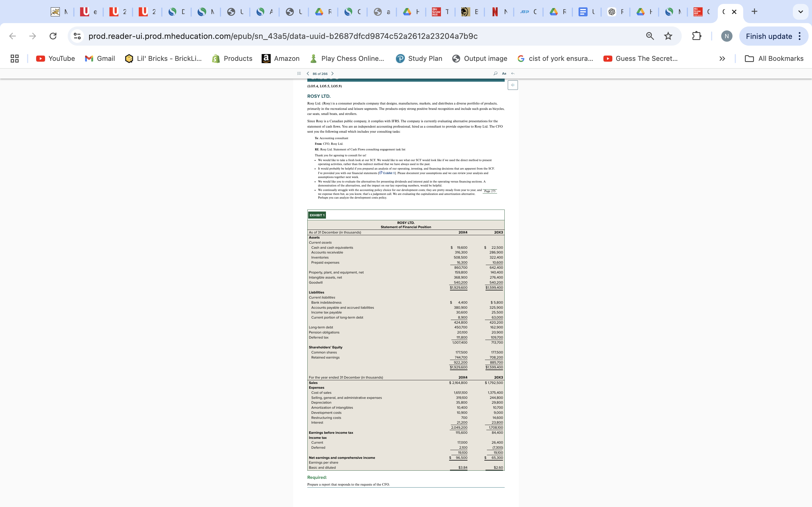
Task: Go to the previous reader page
Action: click(308, 74)
